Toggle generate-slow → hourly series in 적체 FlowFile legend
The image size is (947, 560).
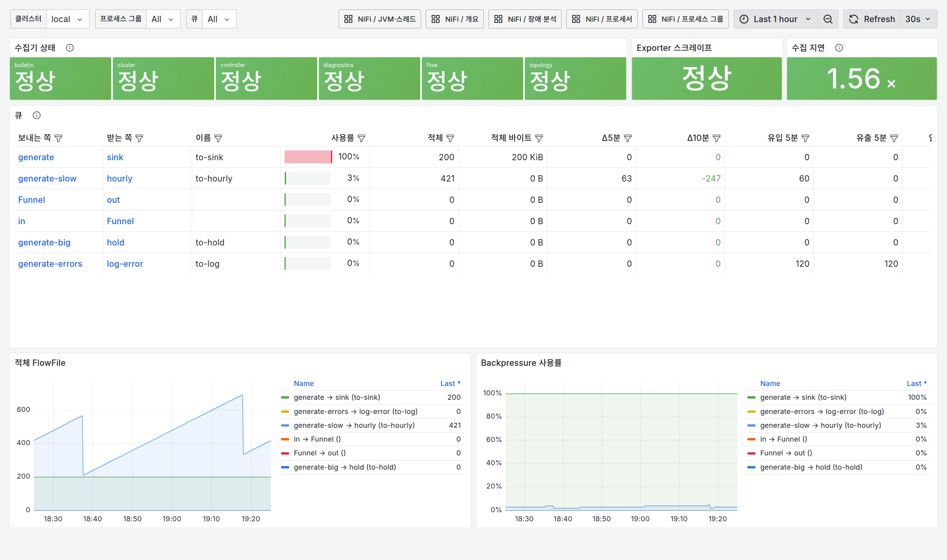click(x=354, y=425)
